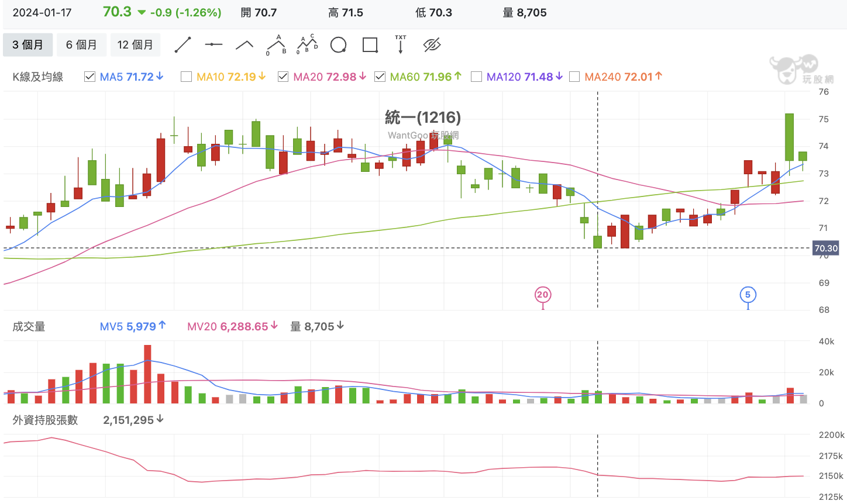Viewport: 847px width, 504px height.
Task: Click the MV20 6,288.65 volume average value
Action: 233,326
